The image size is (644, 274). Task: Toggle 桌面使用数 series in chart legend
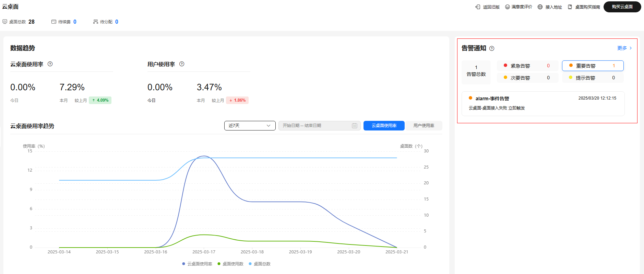230,264
